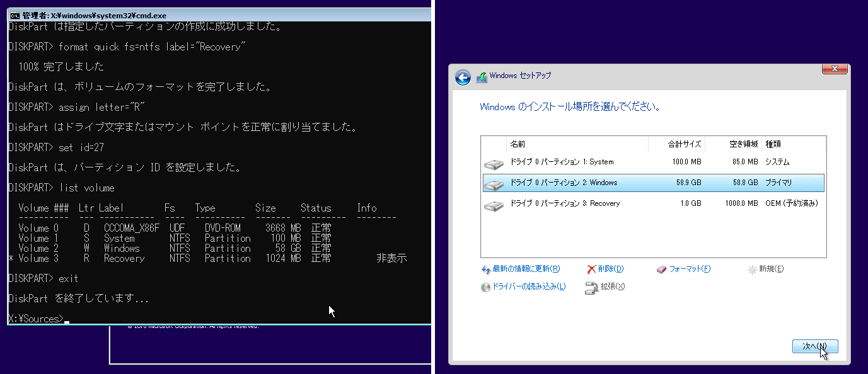
Task: Click the 'assign letter="R"' command in cmd
Action: [x=77, y=107]
